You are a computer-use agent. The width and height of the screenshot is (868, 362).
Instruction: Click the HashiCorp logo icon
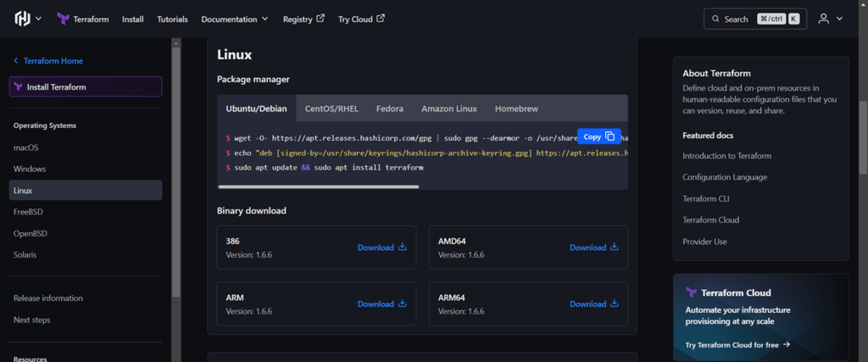pyautogui.click(x=23, y=19)
